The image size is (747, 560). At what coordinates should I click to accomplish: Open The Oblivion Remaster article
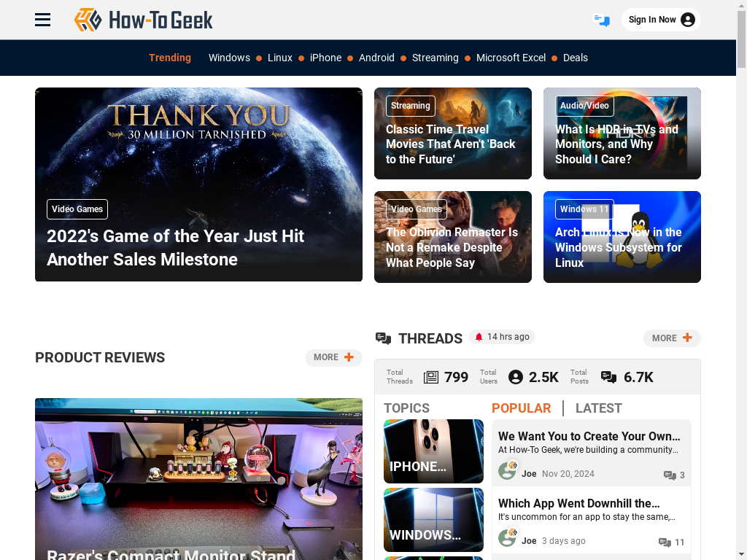tap(452, 248)
